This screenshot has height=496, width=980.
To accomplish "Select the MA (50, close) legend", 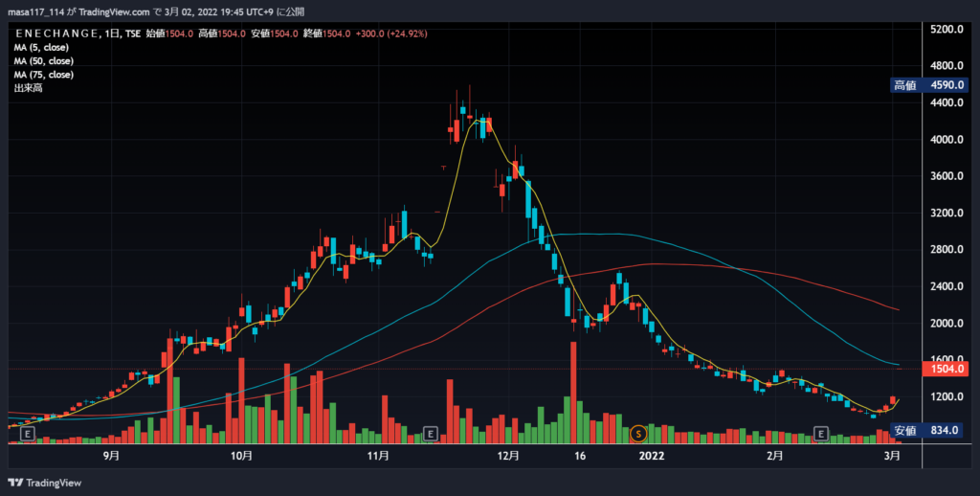I will pos(44,61).
